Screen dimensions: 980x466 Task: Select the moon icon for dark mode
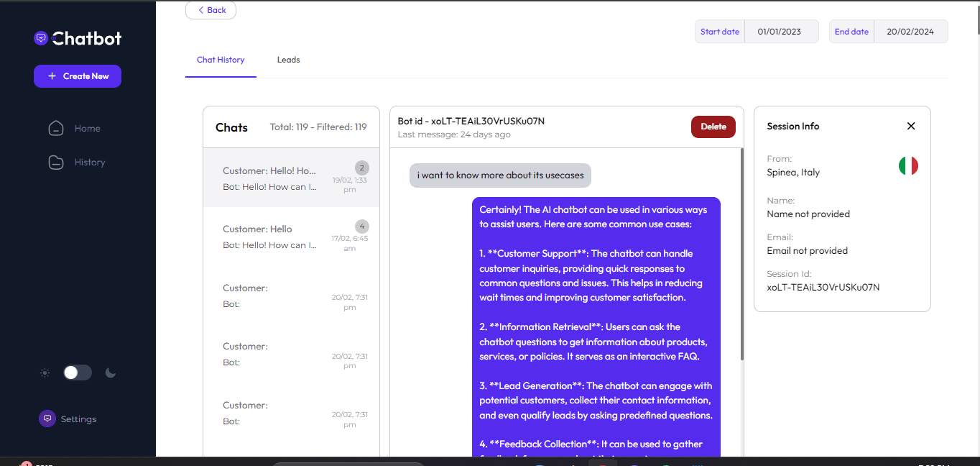pyautogui.click(x=110, y=373)
